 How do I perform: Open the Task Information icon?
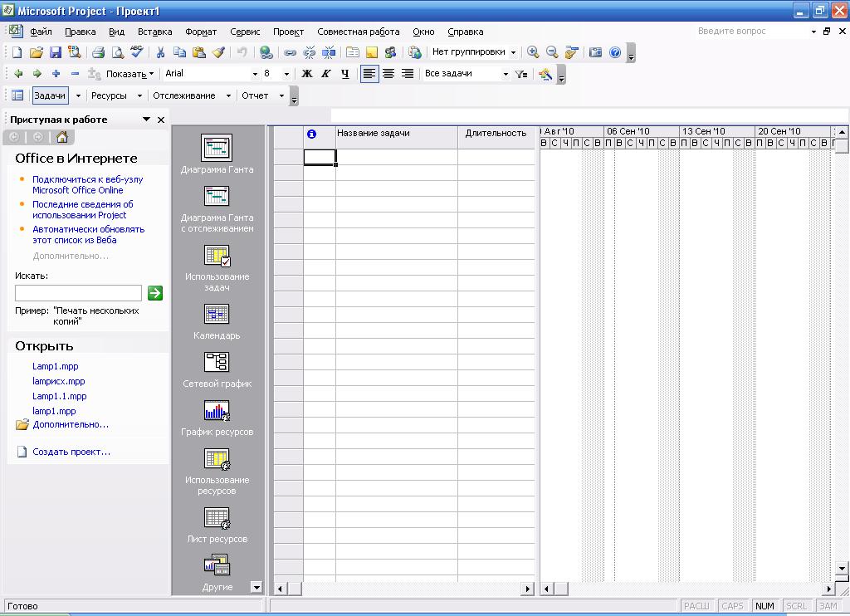pos(352,52)
